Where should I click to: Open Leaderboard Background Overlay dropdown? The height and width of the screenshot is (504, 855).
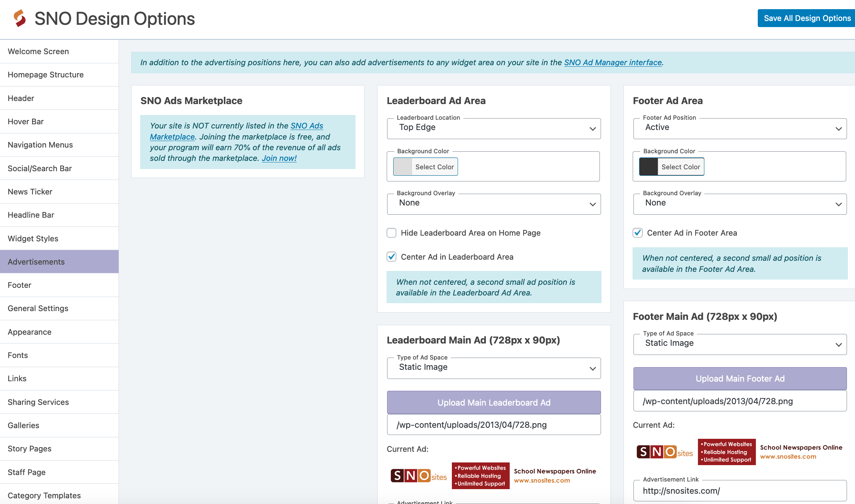(494, 204)
